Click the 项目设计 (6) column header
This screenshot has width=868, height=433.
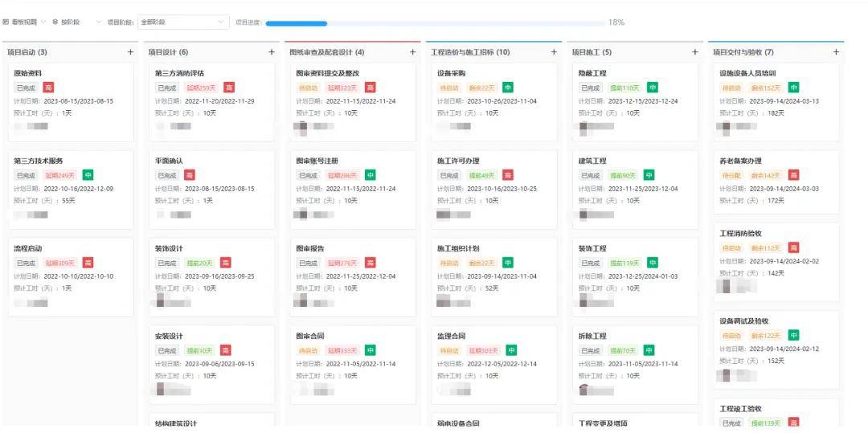(x=169, y=52)
